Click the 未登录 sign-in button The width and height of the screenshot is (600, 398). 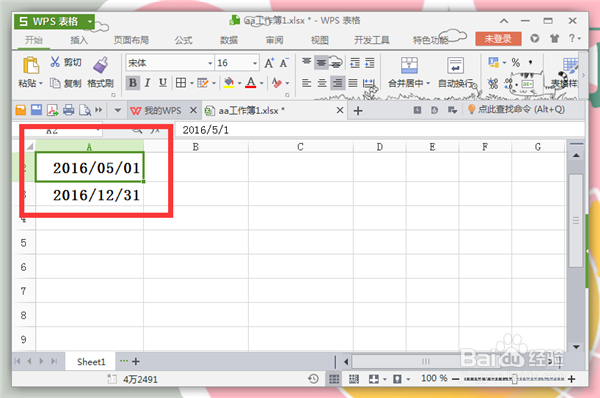point(498,39)
